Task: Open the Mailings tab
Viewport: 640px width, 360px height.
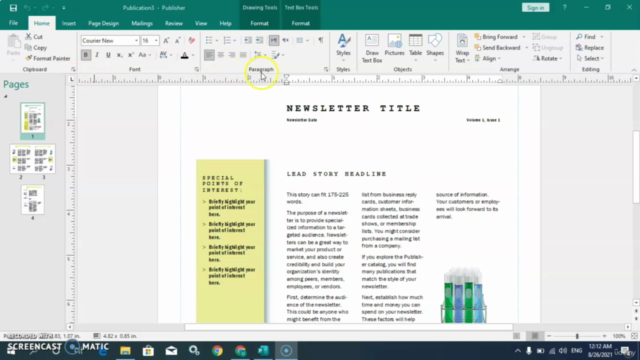Action: coord(142,23)
